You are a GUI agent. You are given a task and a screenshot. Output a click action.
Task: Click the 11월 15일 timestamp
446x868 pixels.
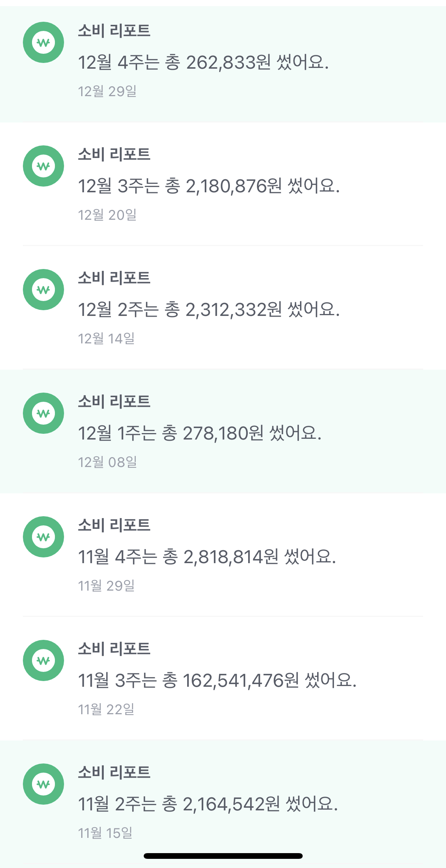[105, 833]
